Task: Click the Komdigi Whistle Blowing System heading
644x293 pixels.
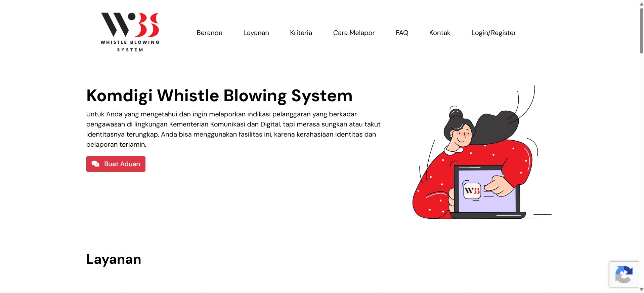Action: pyautogui.click(x=219, y=96)
